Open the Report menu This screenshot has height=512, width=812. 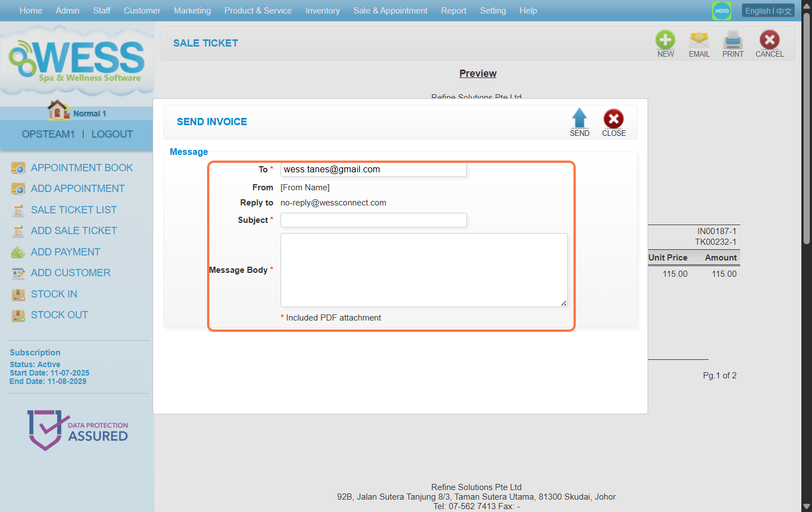[x=453, y=11]
